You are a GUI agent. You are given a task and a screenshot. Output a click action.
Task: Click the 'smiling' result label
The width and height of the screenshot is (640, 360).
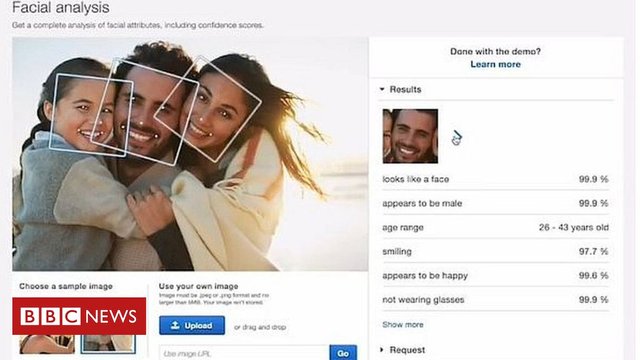pyautogui.click(x=397, y=251)
